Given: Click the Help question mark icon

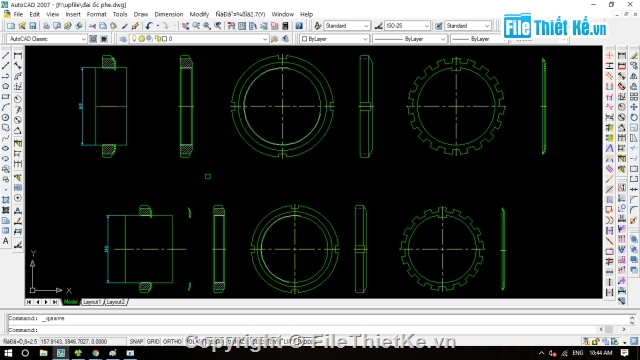Looking at the screenshot, I should point(299,26).
